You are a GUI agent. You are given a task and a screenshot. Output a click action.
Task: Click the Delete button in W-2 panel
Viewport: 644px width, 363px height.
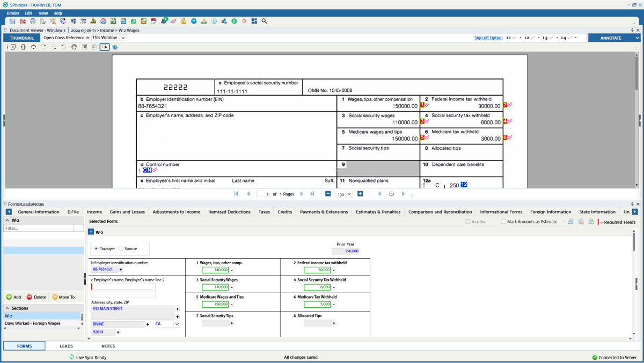tap(36, 297)
